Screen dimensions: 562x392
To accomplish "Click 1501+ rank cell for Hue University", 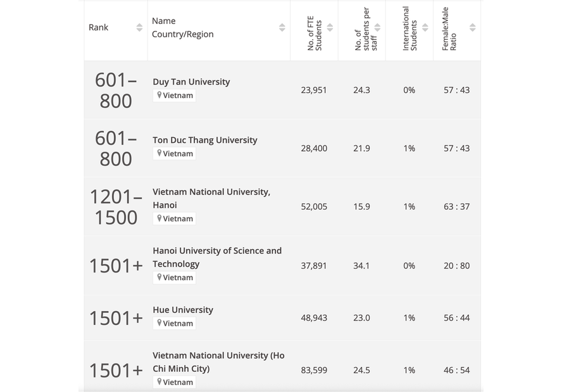I will point(116,317).
